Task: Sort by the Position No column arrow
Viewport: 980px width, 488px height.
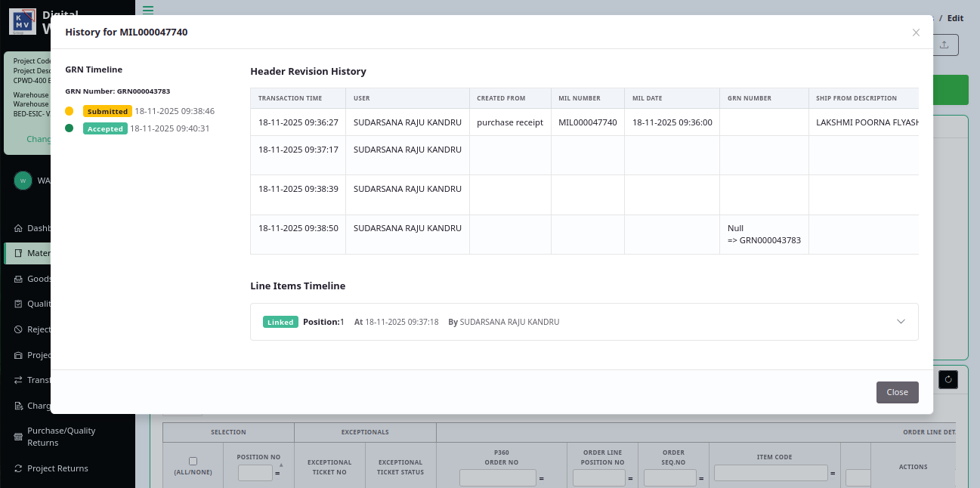Action: (281, 465)
